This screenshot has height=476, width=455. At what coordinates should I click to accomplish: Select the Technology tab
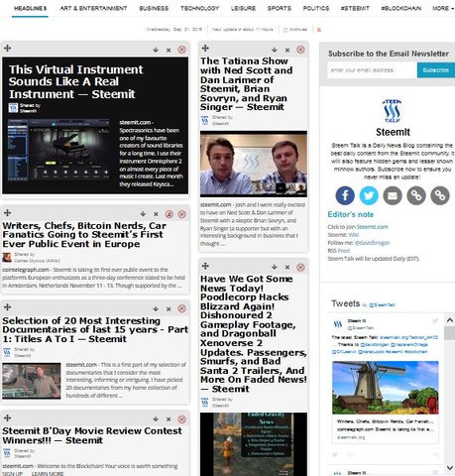(200, 8)
